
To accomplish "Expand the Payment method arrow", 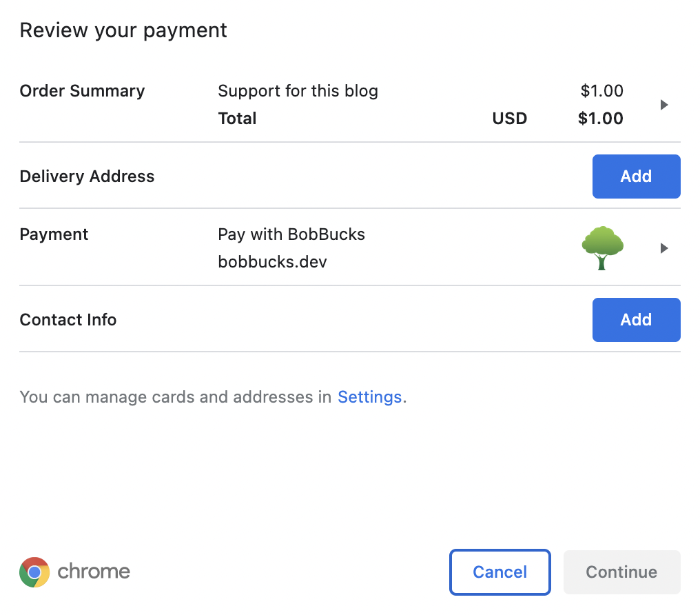I will pos(664,248).
